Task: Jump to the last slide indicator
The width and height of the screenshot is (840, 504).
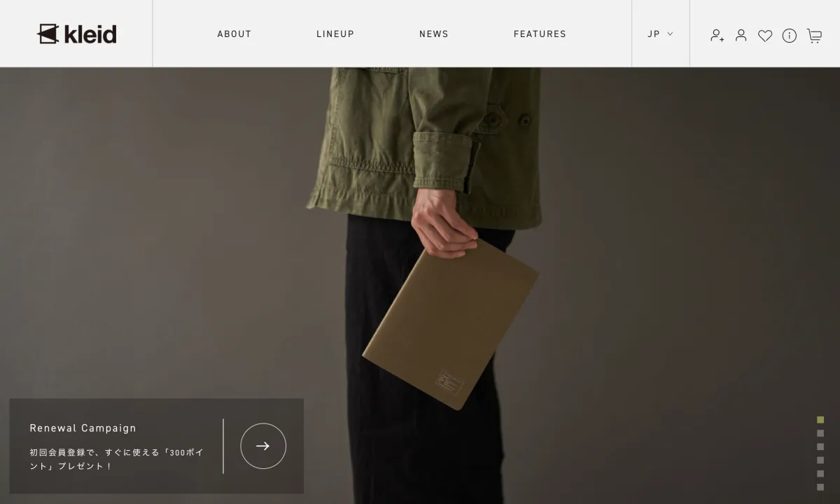Action: [x=820, y=487]
